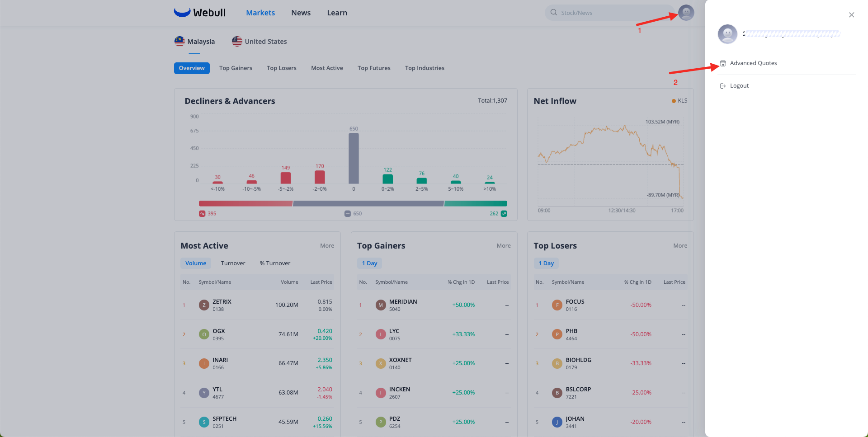Click the PHB stock badge icon
868x437 pixels.
tap(557, 334)
